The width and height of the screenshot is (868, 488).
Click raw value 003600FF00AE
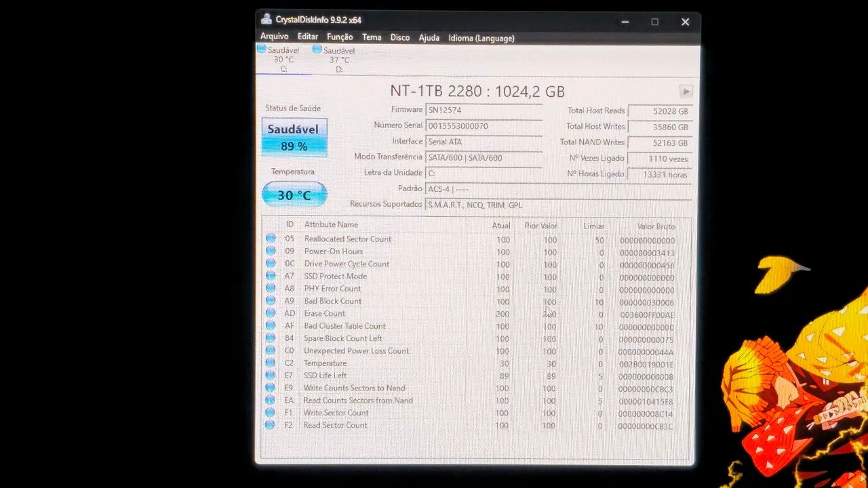[647, 315]
